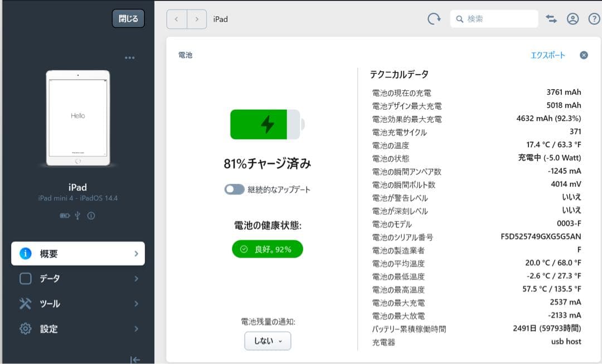
Task: Click the 2491日 (59793時間) value
Action: click(547, 328)
